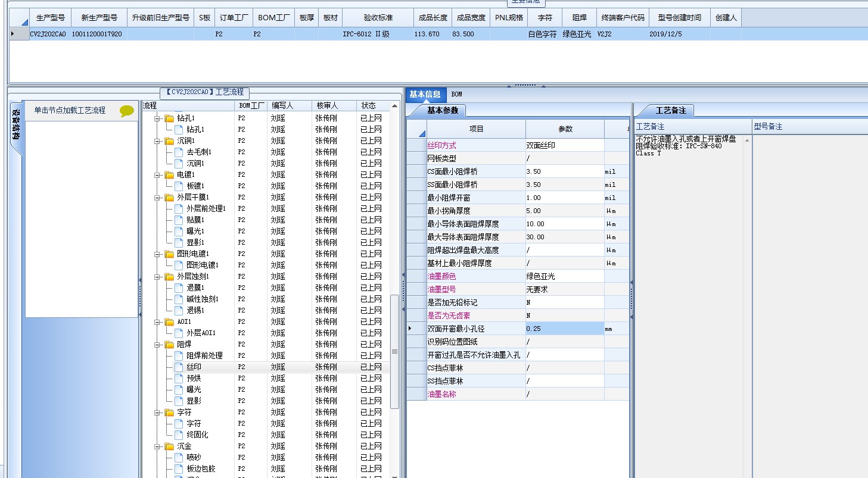Click the 阻焊 folder icon
Viewport: 868px width, 478px height.
pyautogui.click(x=169, y=345)
